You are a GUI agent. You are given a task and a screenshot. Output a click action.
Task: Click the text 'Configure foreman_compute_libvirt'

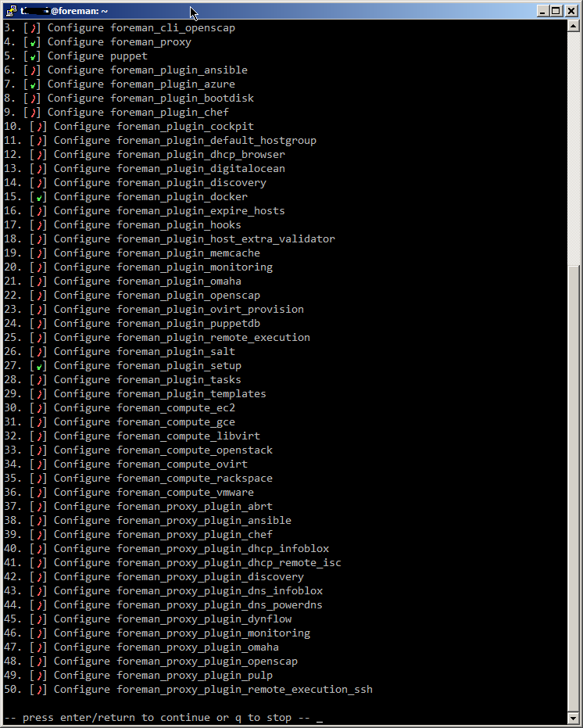click(x=157, y=436)
